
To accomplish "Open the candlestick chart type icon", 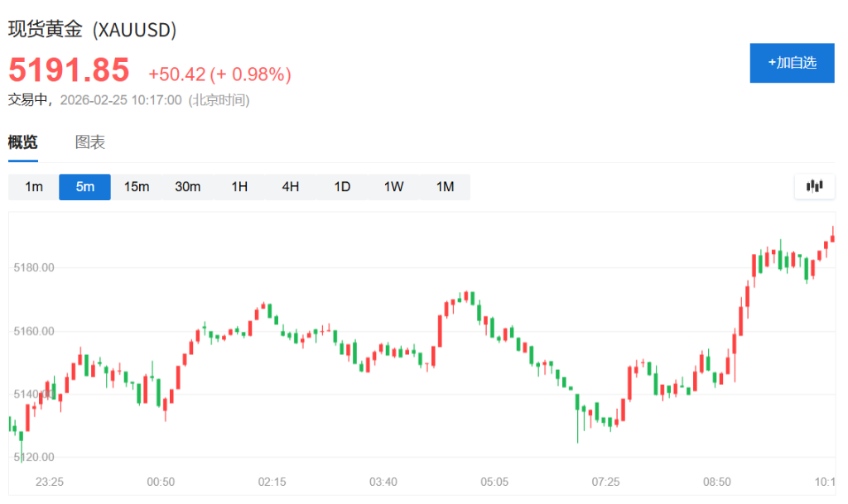I will (814, 186).
